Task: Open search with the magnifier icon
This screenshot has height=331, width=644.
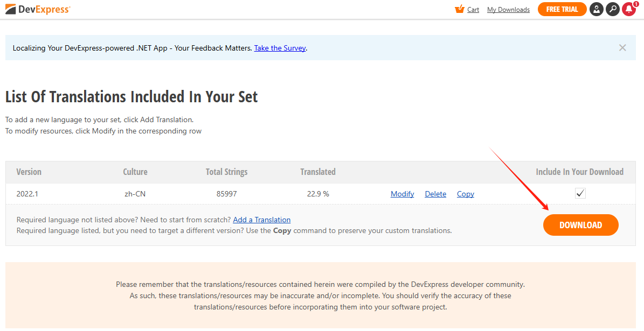Action: pos(612,9)
